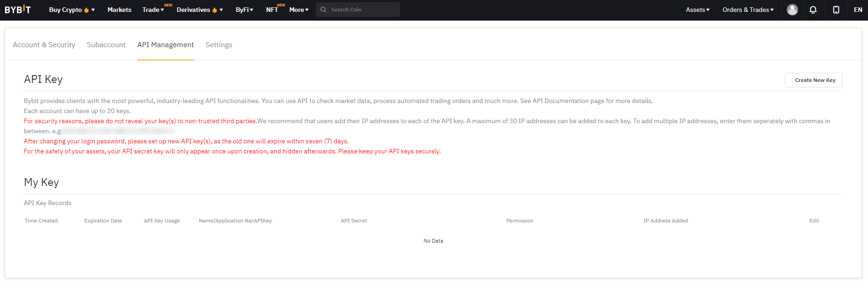Click the No Data message
Image resolution: width=868 pixels, height=293 pixels.
433,241
